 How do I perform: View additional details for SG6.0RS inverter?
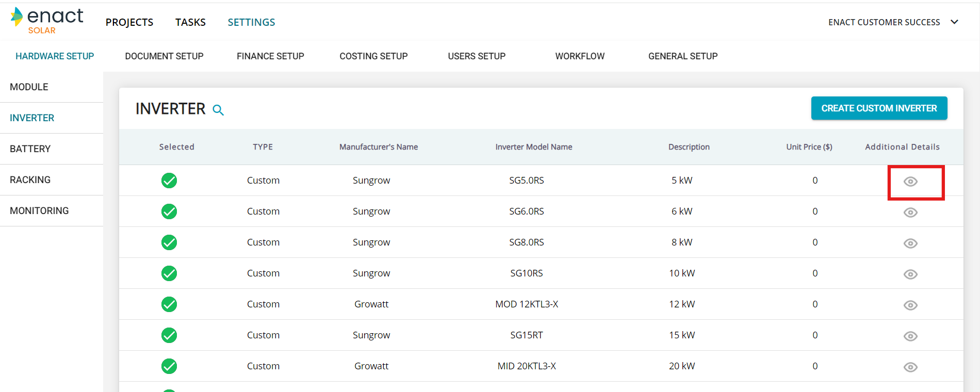point(910,213)
